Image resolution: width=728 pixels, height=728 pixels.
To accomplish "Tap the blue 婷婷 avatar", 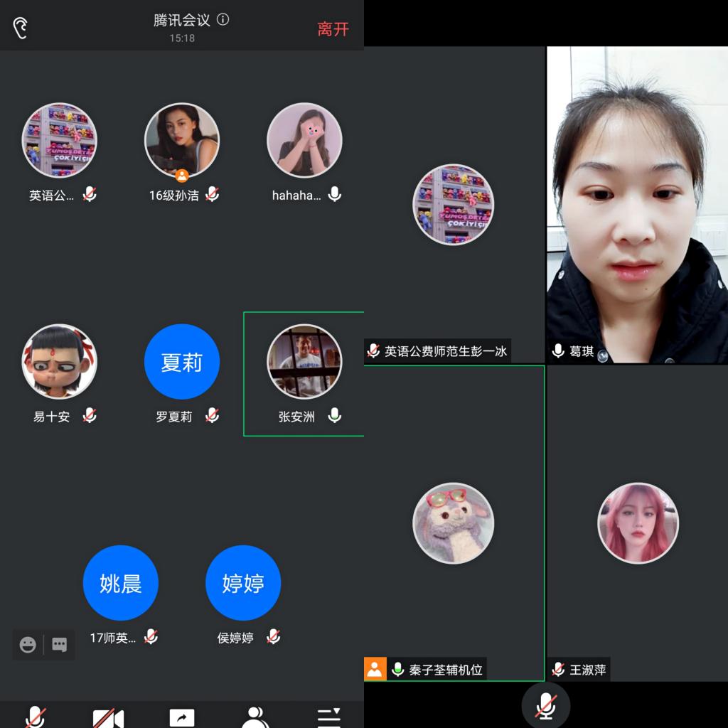I will click(243, 583).
